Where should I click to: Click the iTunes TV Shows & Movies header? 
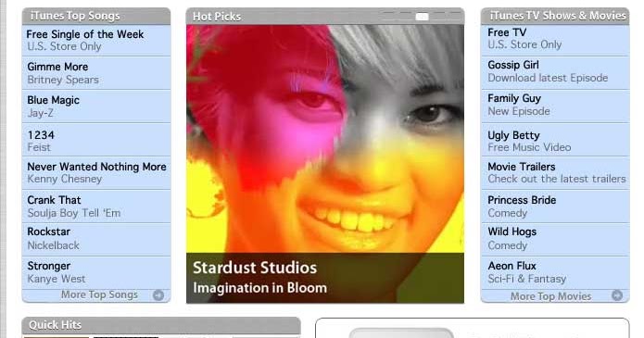coord(555,16)
